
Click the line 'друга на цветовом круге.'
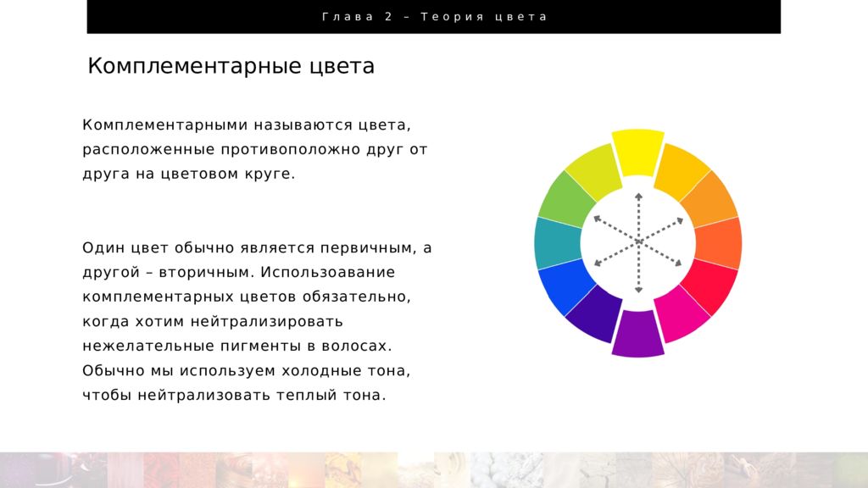coord(189,174)
